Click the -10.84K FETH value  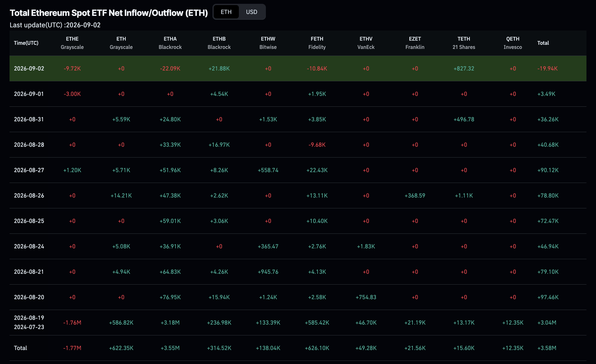click(x=317, y=69)
